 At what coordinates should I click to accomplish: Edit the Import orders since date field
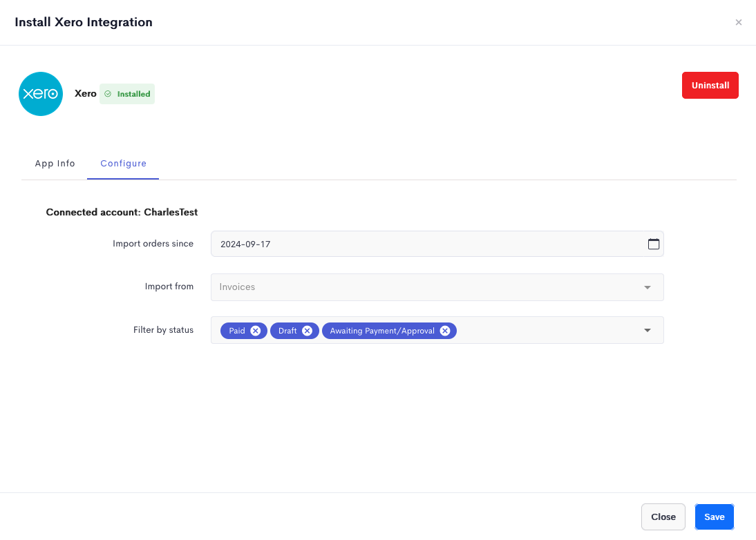click(437, 244)
